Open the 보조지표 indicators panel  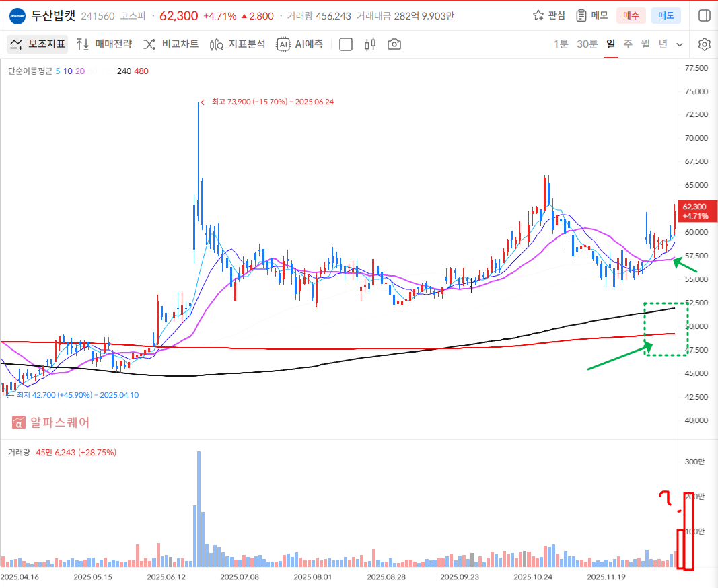pos(38,44)
